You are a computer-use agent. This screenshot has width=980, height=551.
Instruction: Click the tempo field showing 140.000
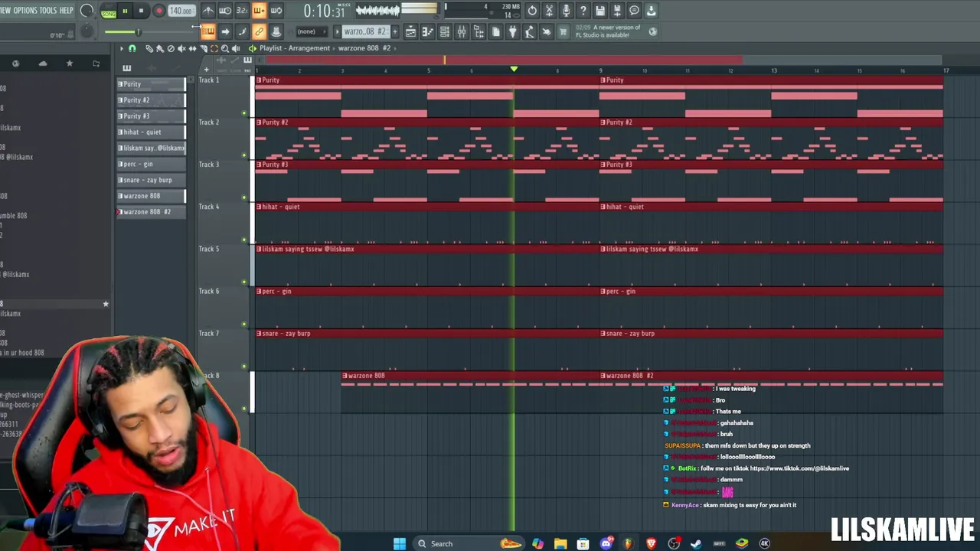pos(181,11)
